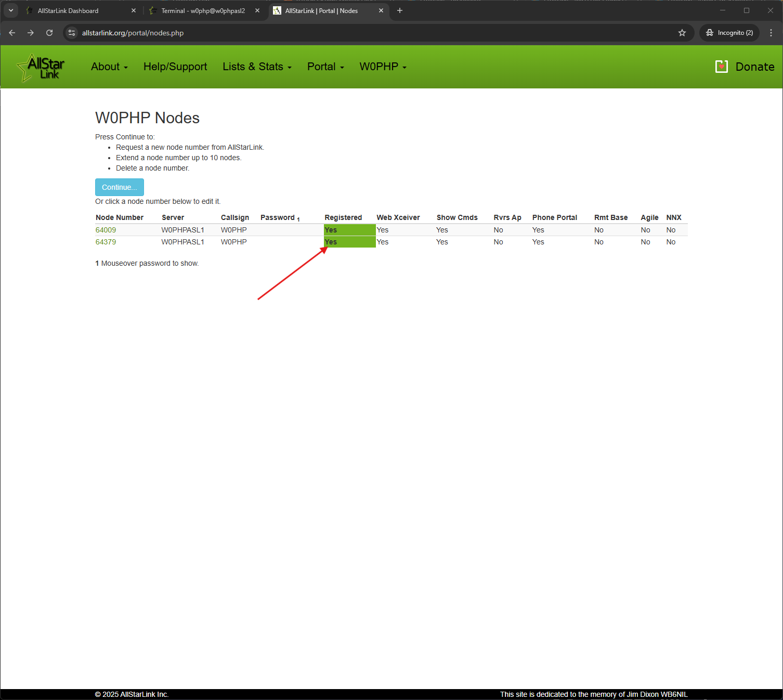Screen dimensions: 783x700
Task: Click the Donate heart icon
Action: (721, 67)
